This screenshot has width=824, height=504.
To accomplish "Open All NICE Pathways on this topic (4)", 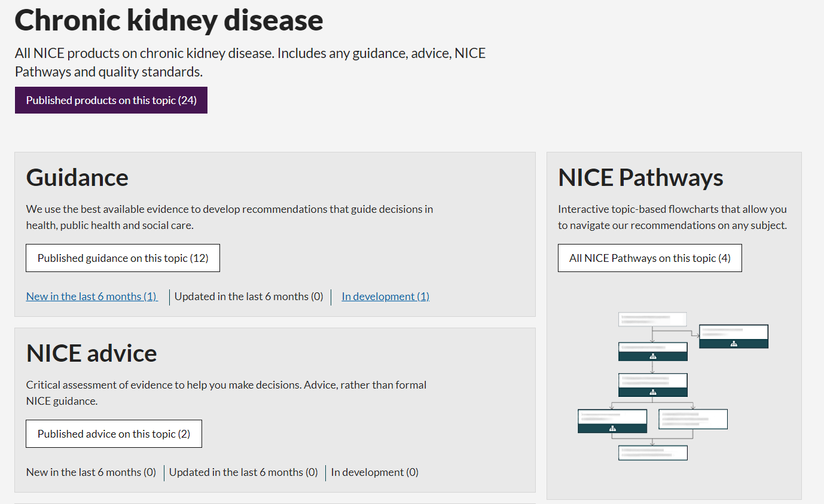I will click(649, 258).
